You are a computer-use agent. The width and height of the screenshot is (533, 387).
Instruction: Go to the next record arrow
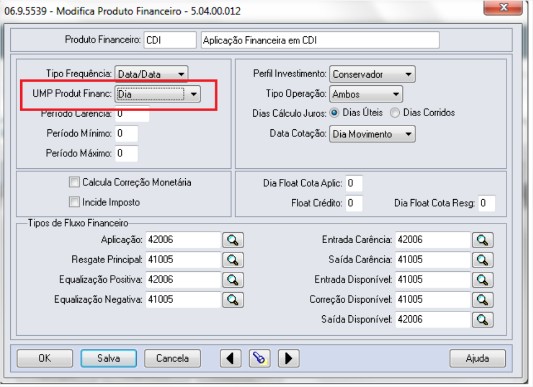coord(289,358)
